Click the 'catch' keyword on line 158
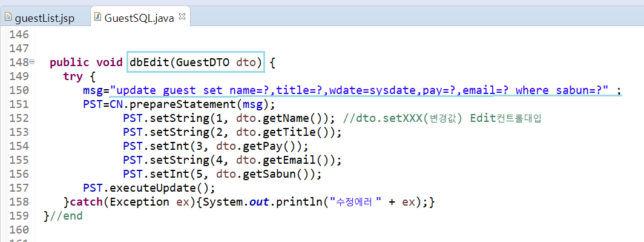Screen dimensions: 644x242 pyautogui.click(x=87, y=201)
